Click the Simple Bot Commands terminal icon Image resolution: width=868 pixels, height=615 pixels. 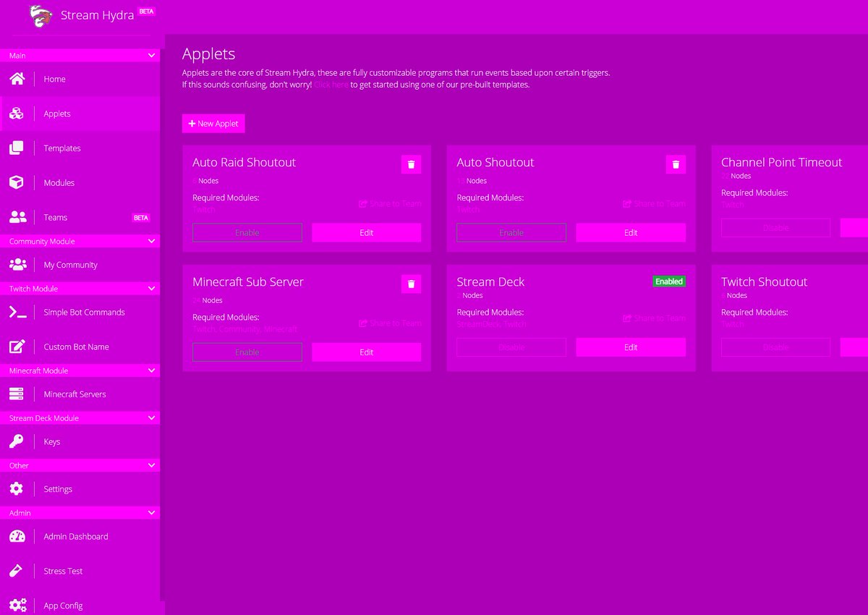pos(17,312)
